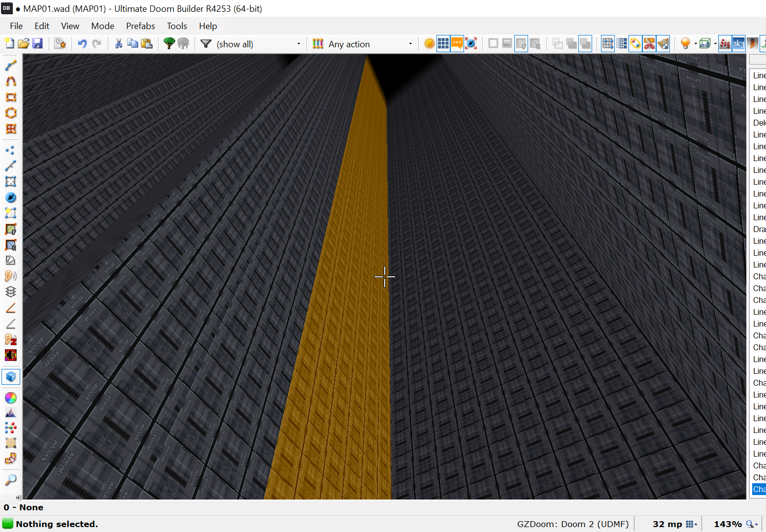The image size is (766, 532).
Task: Open a map with the folder icon
Action: click(23, 44)
